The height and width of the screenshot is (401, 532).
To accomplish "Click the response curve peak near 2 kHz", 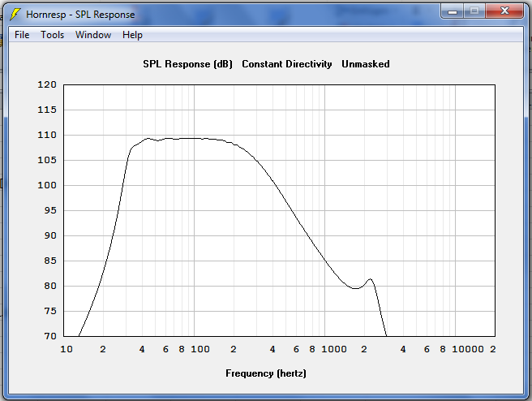I will [370, 279].
